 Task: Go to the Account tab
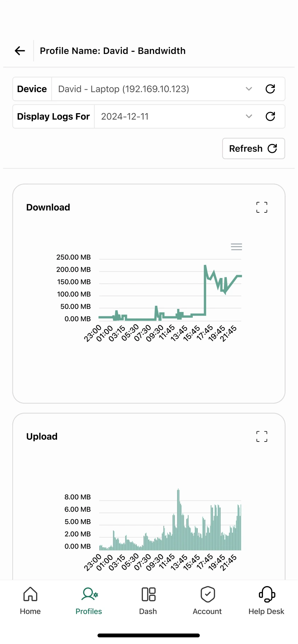[x=207, y=601]
